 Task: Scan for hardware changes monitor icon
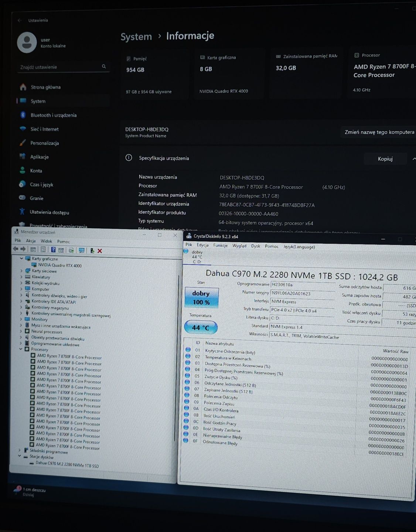[x=82, y=250]
